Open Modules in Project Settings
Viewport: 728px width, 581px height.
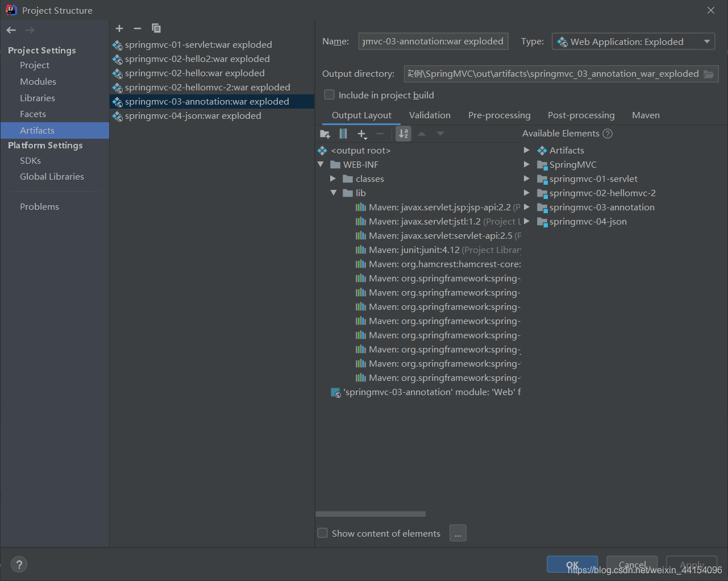[x=38, y=82]
